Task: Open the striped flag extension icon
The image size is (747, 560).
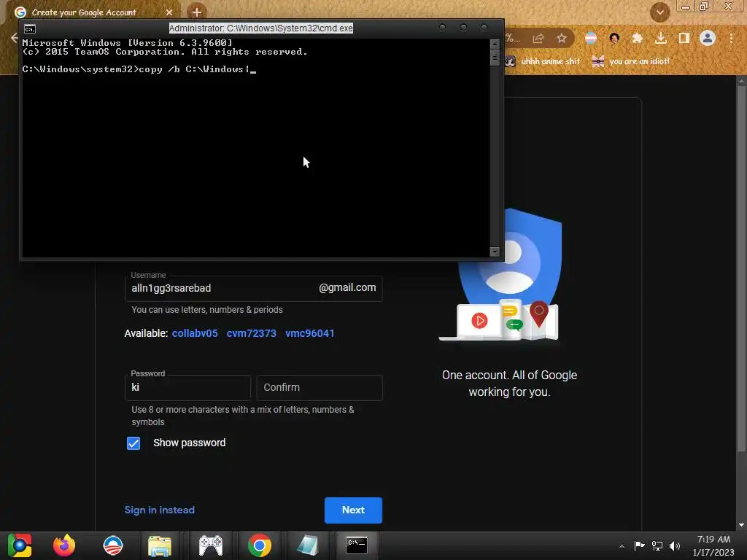Action: (591, 38)
